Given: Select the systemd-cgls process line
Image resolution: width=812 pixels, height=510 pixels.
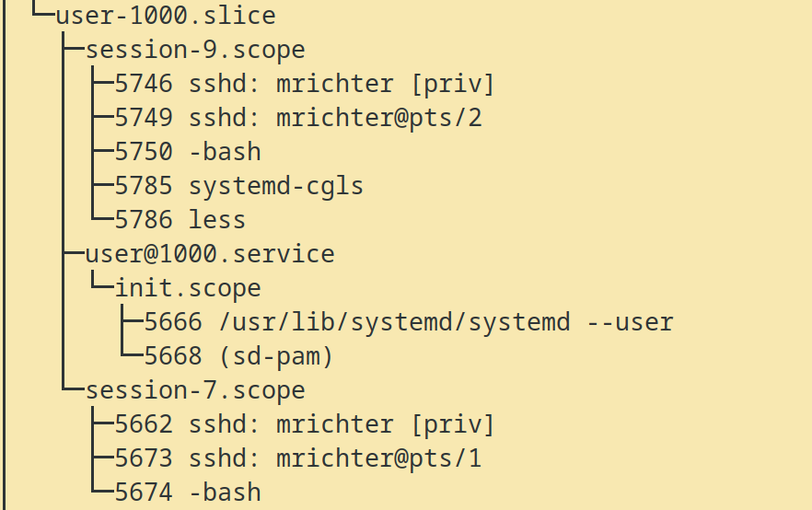Looking at the screenshot, I should coord(239,186).
